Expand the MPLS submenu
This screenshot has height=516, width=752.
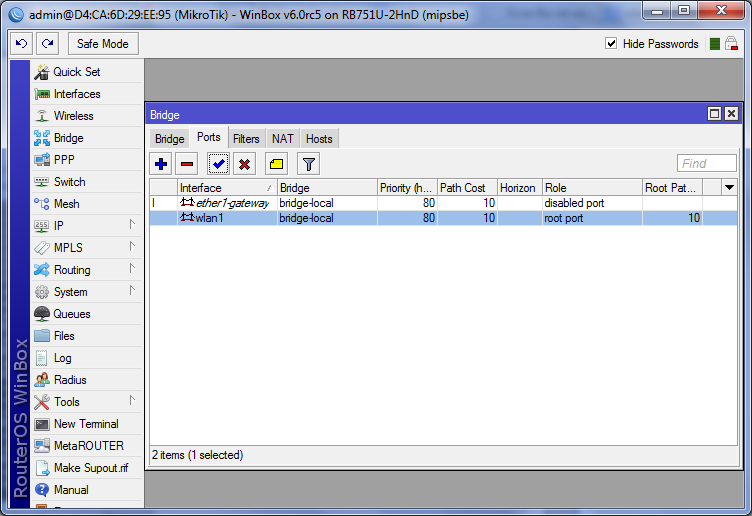(87, 248)
